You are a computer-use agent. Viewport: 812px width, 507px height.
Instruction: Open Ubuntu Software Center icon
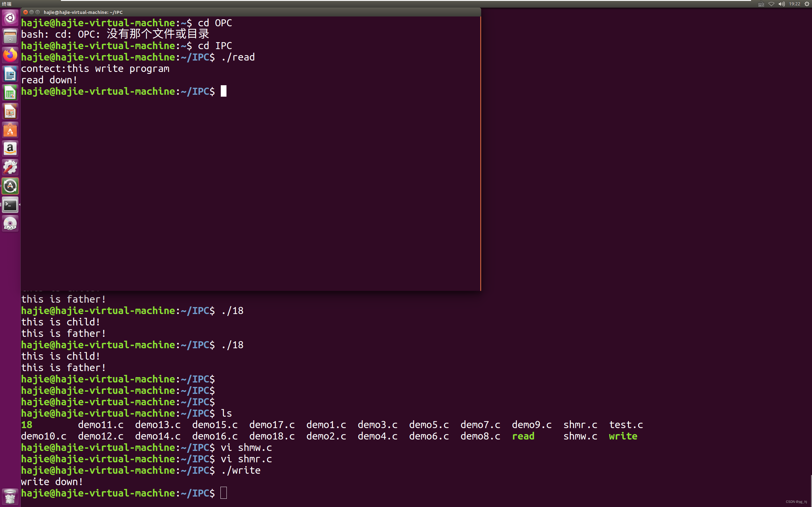click(10, 130)
